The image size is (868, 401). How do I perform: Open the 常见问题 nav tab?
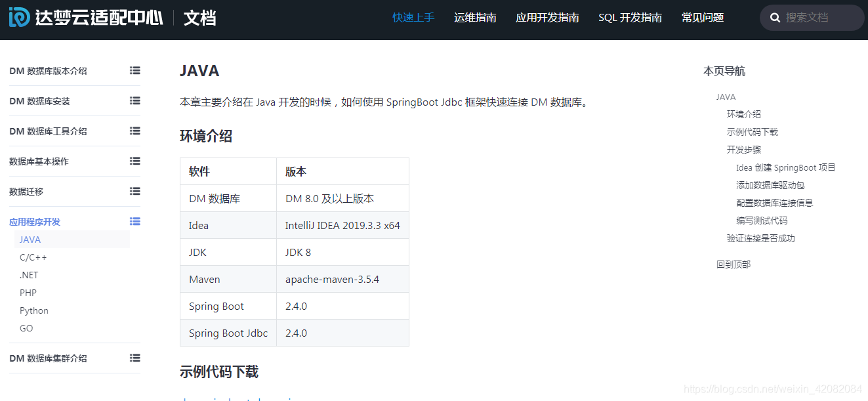pos(703,18)
